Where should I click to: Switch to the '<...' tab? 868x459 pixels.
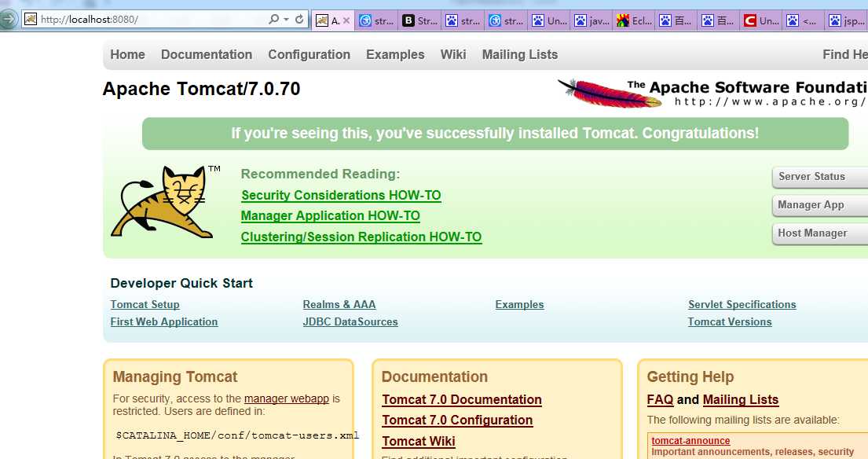804,21
